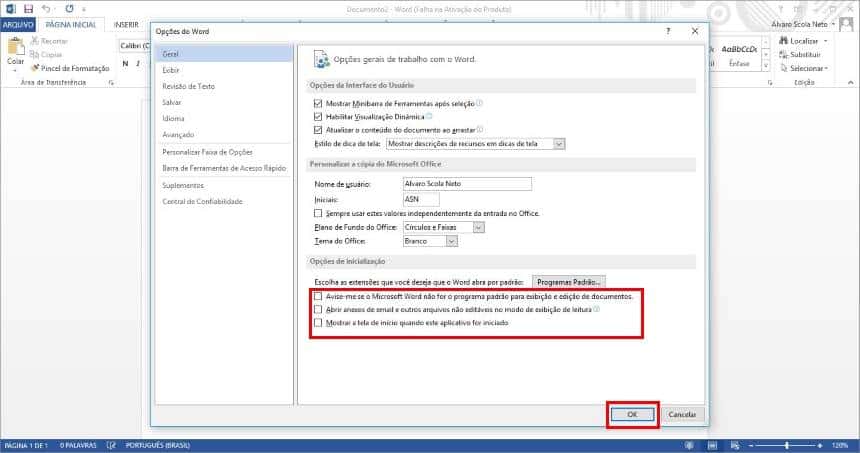Undo the last action in Word
The image size is (860, 453).
[46, 9]
